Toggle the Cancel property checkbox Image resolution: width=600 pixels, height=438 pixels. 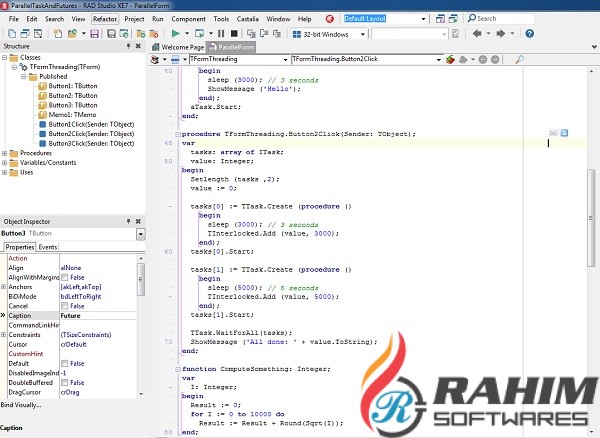coord(65,306)
